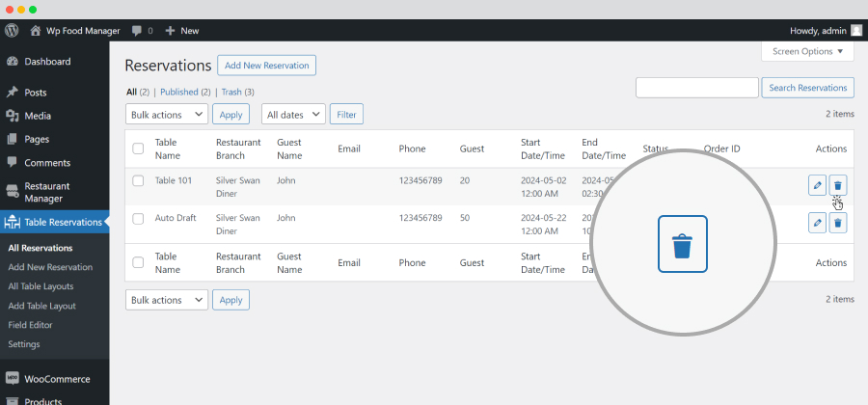Click Add New Reservation button
Screen dimensions: 868x405
267,66
